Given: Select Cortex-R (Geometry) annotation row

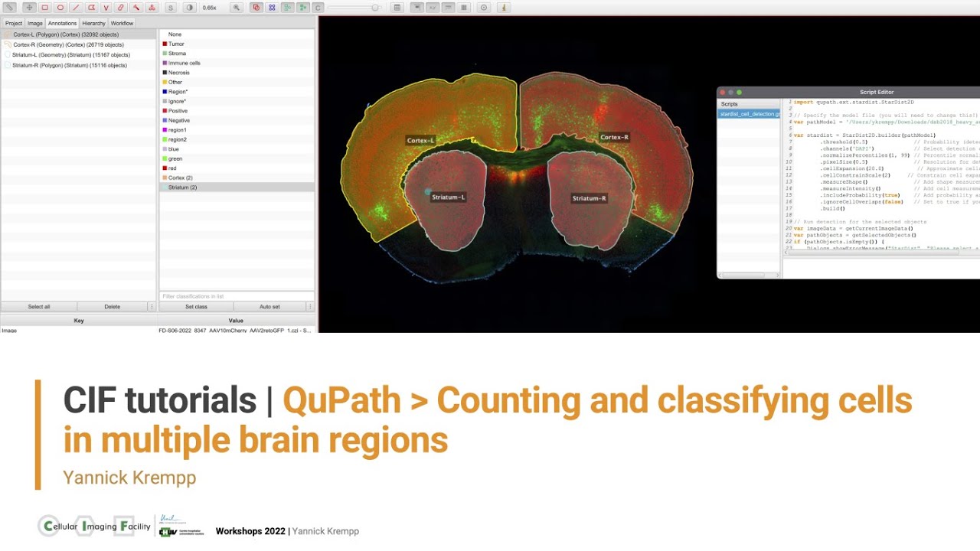Looking at the screenshot, I should tap(78, 44).
